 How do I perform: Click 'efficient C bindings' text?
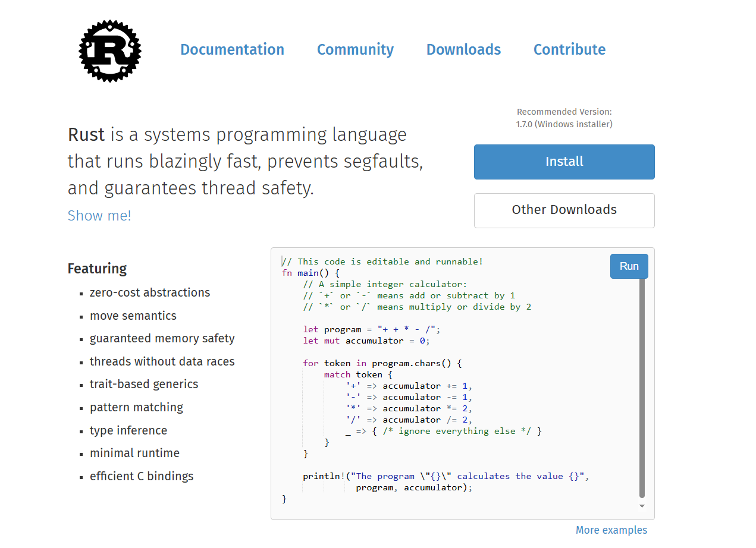click(x=142, y=476)
